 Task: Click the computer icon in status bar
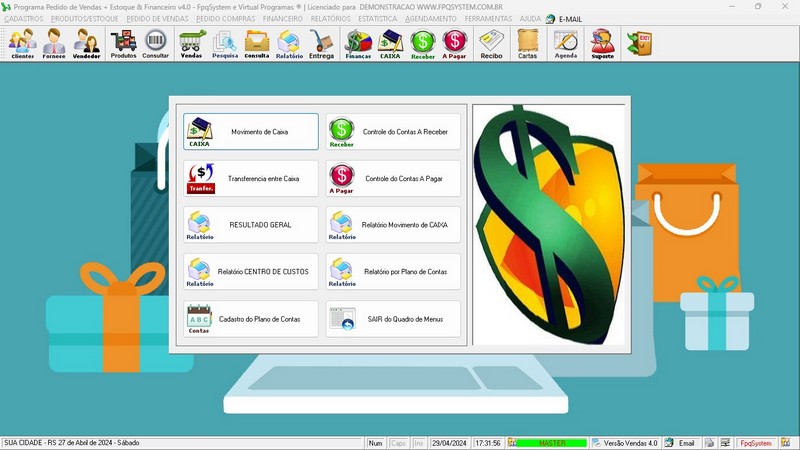[725, 443]
